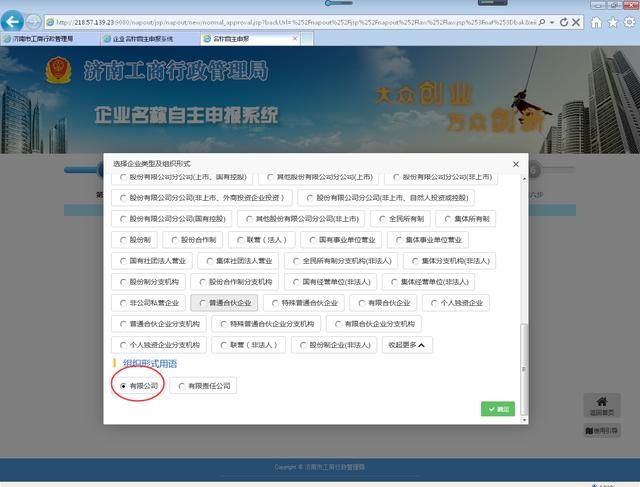Close the 名称自主申报 tab
This screenshot has width=640, height=487.
(x=295, y=38)
